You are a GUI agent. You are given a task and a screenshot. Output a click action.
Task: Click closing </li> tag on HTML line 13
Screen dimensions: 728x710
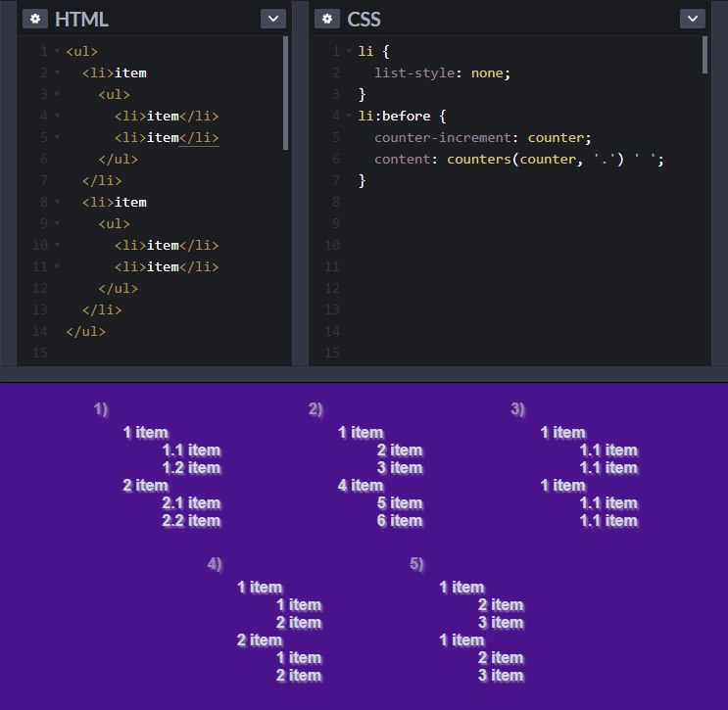coord(102,309)
